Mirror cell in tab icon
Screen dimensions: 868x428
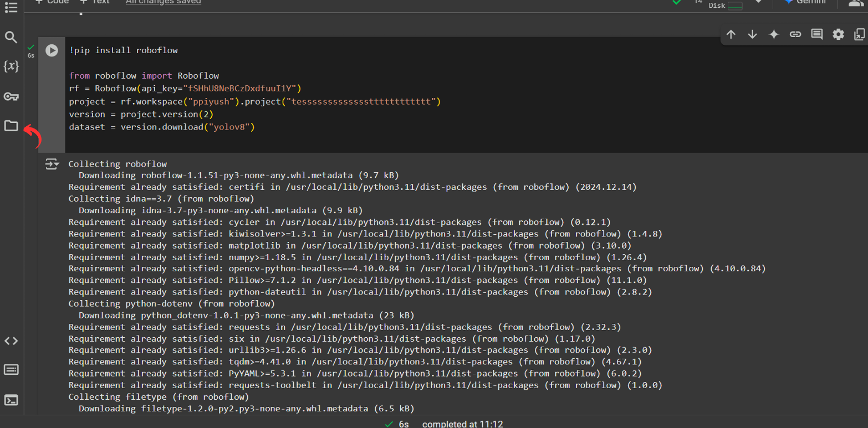pos(859,34)
